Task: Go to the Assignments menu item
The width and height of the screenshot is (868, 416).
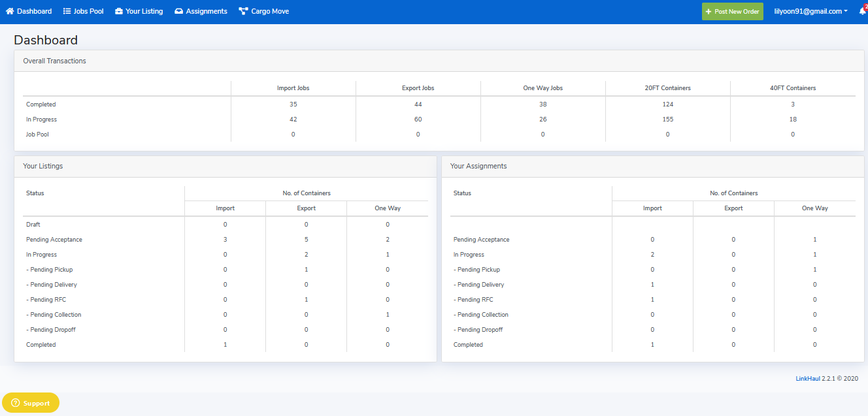Action: click(206, 11)
